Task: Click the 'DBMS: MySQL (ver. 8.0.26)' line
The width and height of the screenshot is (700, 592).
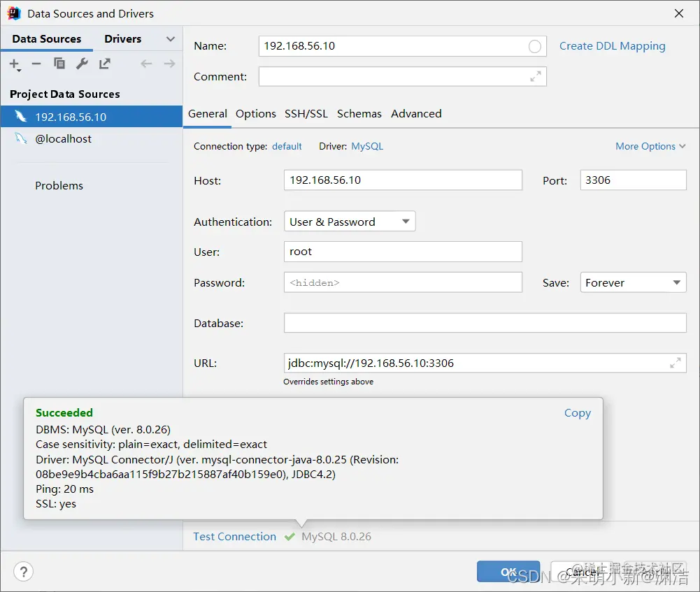Action: coord(103,430)
